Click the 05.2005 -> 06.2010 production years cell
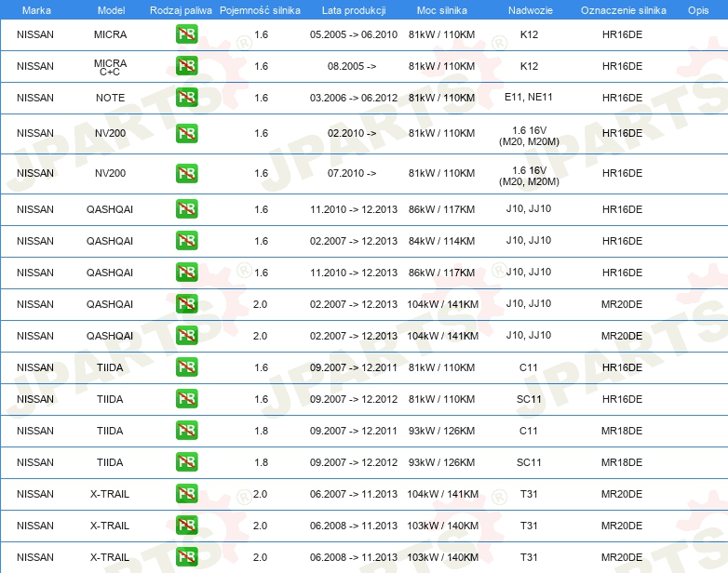Viewport: 728px width, 573px height. [x=354, y=34]
